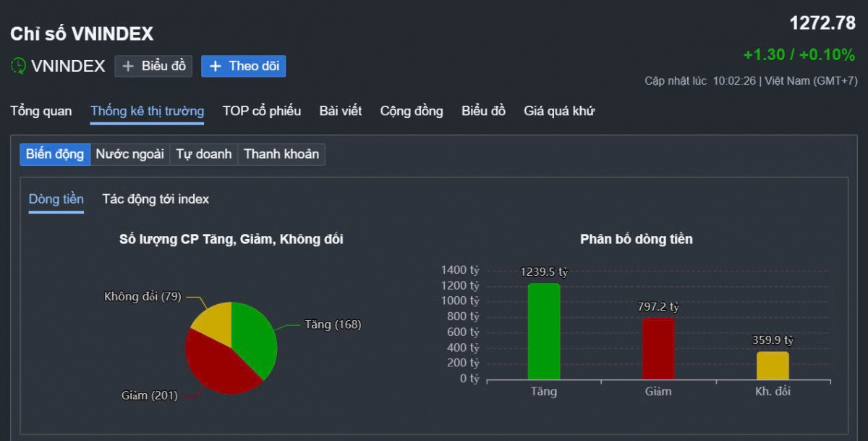The height and width of the screenshot is (441, 868).
Task: Go to the Cộng đồng tab
Action: (x=412, y=111)
